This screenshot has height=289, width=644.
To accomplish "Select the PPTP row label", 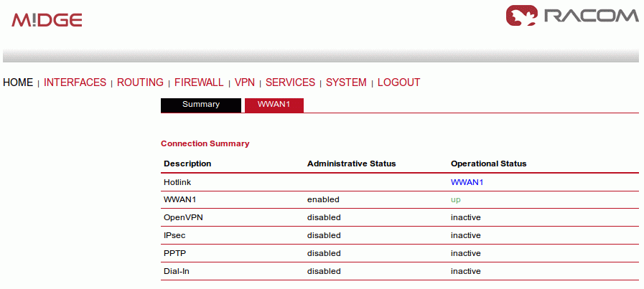I will click(175, 254).
